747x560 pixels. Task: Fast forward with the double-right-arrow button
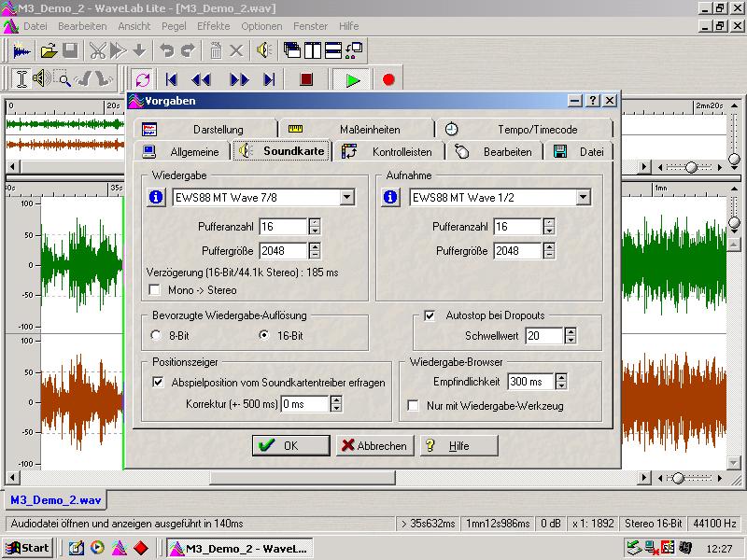click(239, 79)
